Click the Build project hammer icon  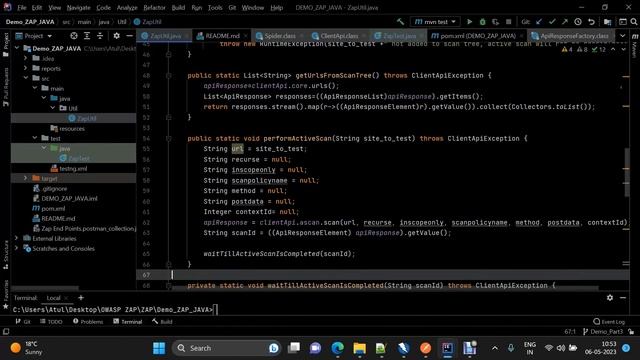tap(400, 22)
